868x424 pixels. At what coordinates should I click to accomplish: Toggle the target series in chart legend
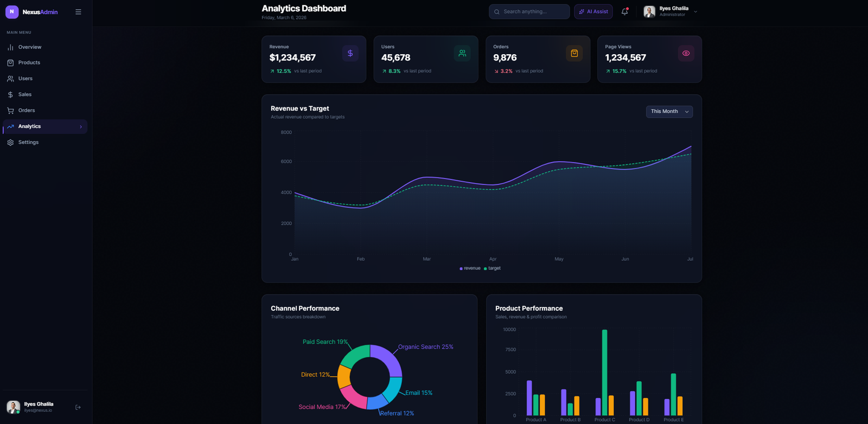[493, 268]
